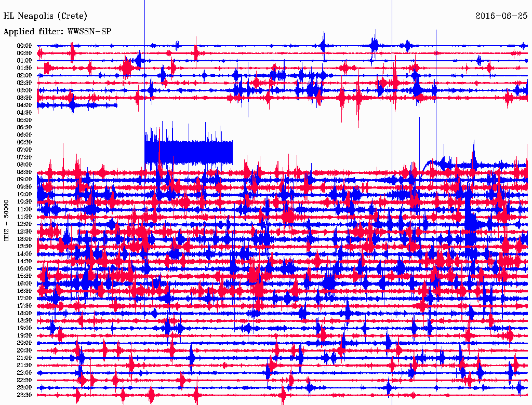Select the 20:00 time label

pyautogui.click(x=24, y=343)
